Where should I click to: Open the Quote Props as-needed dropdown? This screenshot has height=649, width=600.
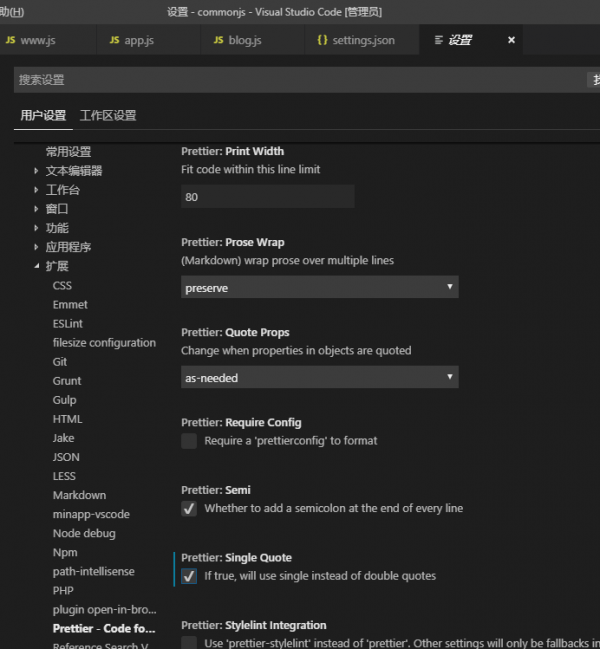pos(319,377)
